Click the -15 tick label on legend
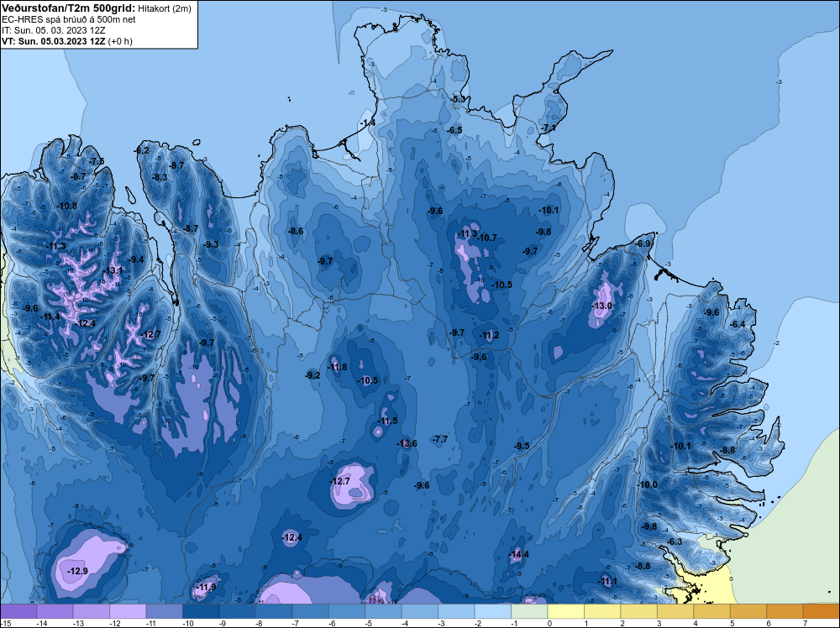Image resolution: width=840 pixels, height=628 pixels. pos(5,623)
